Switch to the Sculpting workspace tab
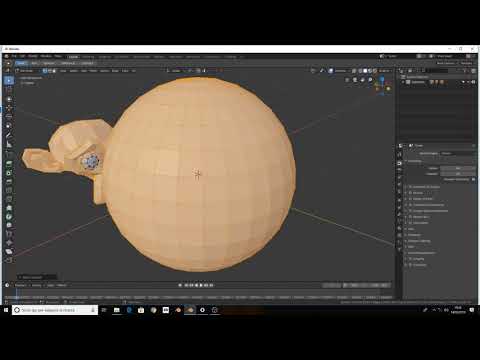The width and height of the screenshot is (480, 360). point(105,57)
